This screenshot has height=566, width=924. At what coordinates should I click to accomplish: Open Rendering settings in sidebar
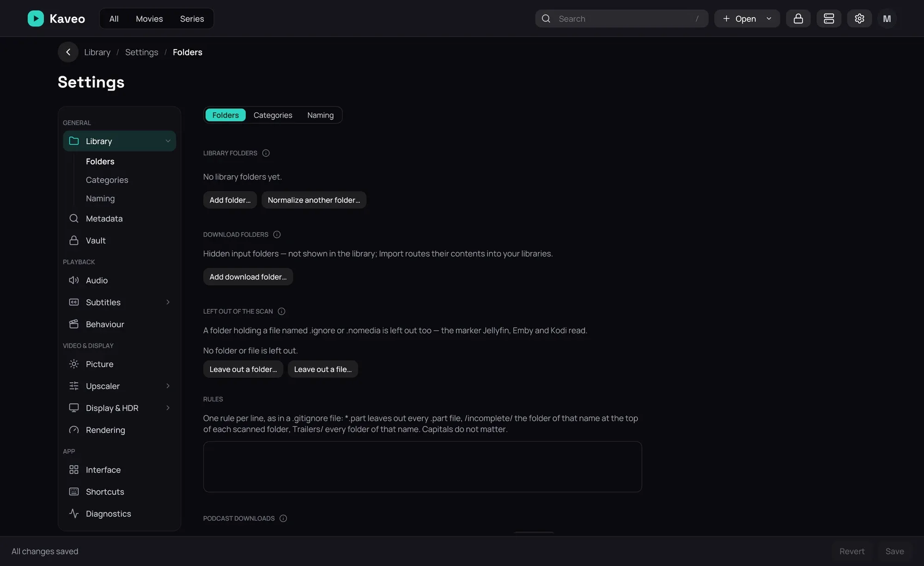(x=119, y=430)
